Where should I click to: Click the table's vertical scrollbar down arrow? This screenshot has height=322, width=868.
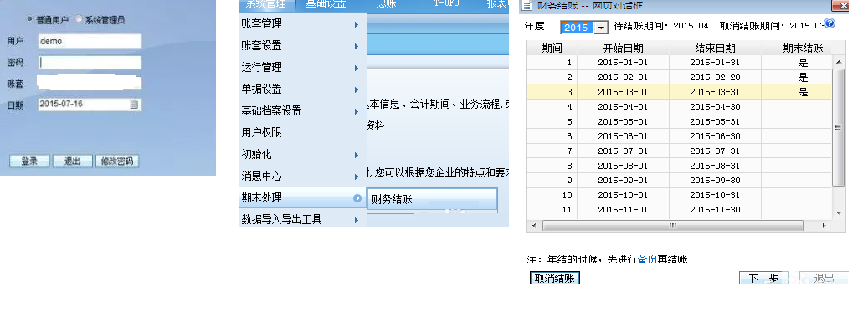pos(839,213)
